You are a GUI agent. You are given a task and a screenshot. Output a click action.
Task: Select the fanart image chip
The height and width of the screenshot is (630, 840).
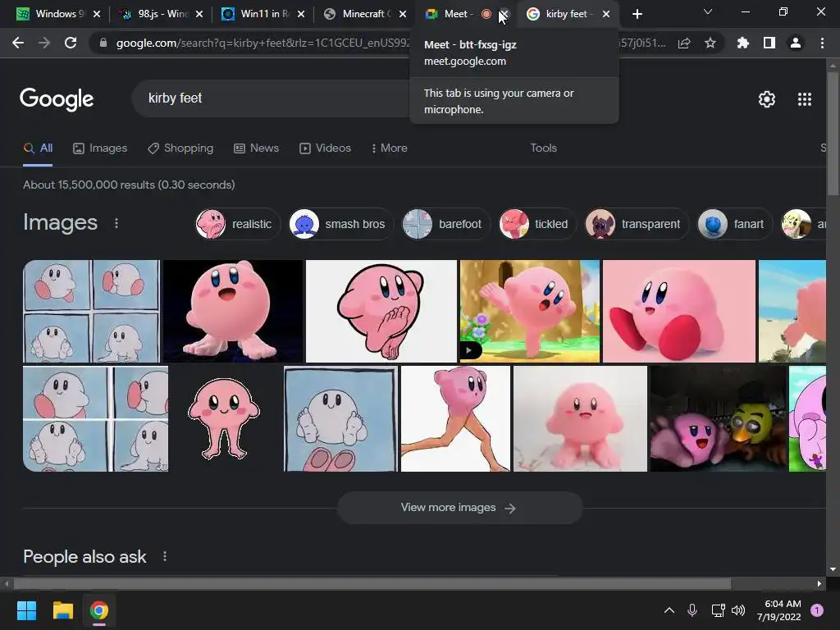[734, 224]
